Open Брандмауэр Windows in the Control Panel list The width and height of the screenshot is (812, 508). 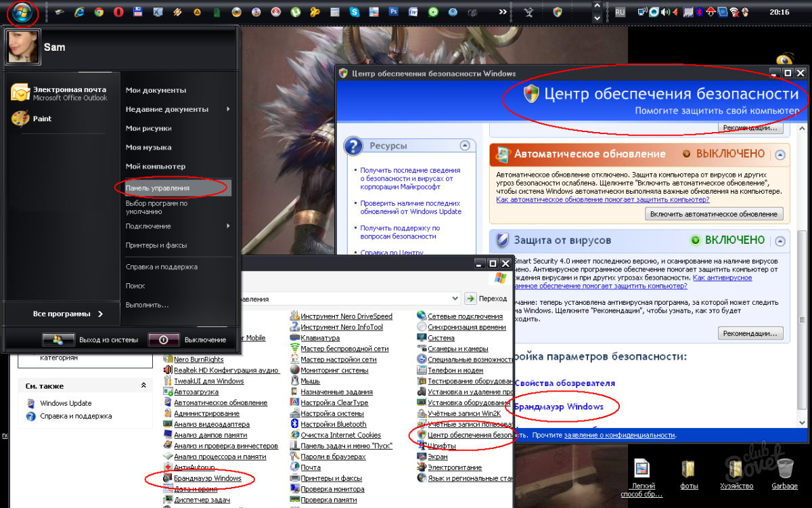[x=202, y=478]
